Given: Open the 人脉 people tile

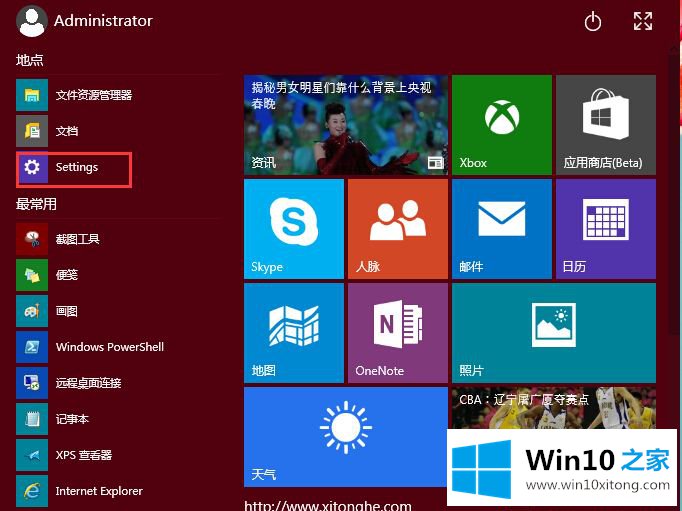Looking at the screenshot, I should tap(398, 229).
